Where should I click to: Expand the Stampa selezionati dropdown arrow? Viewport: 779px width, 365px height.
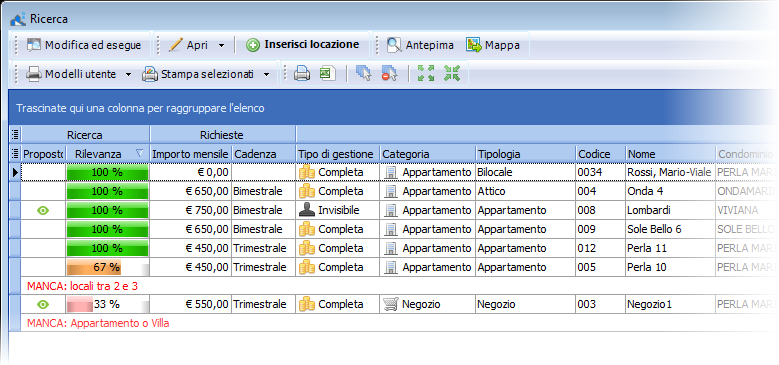click(x=266, y=74)
